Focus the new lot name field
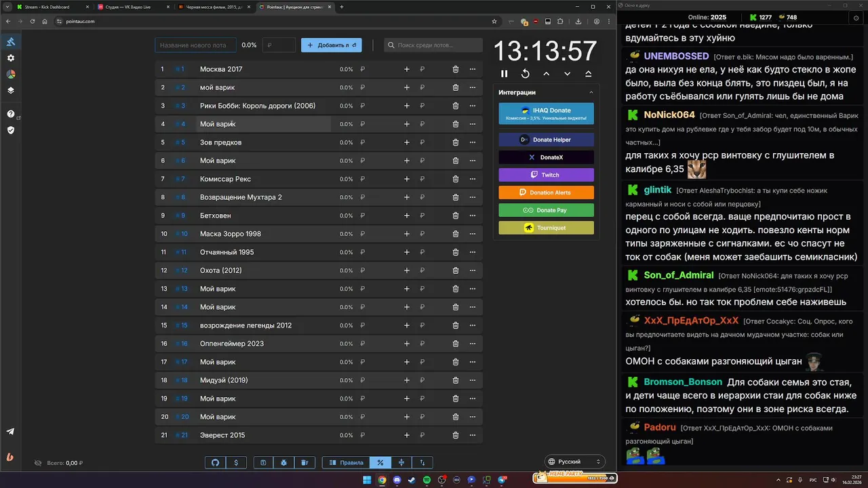 [195, 45]
